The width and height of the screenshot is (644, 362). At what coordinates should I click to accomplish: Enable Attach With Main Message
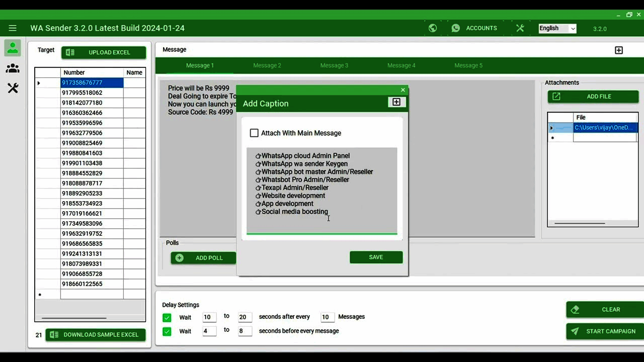pyautogui.click(x=254, y=133)
